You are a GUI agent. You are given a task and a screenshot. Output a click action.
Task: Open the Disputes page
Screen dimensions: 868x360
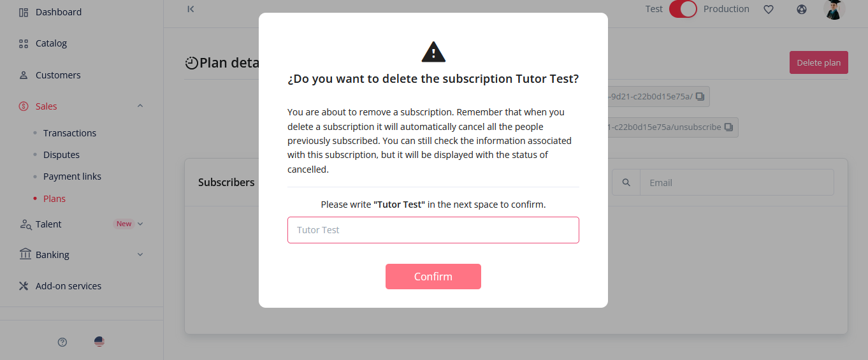(x=61, y=155)
